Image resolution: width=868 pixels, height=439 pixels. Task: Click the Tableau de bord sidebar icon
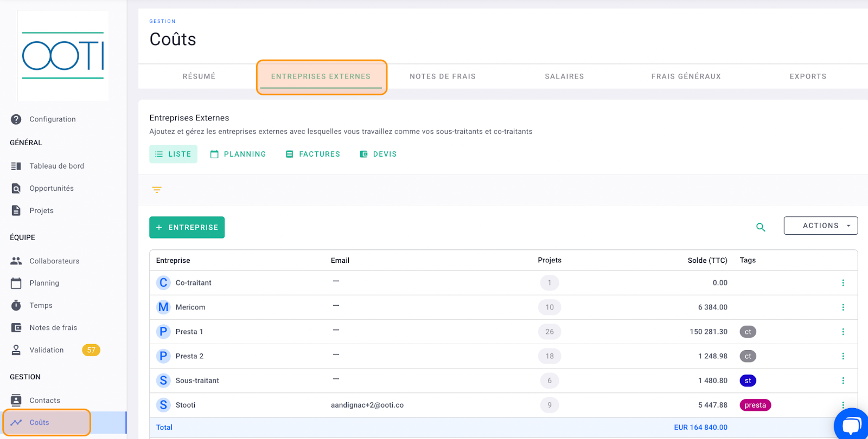(16, 166)
